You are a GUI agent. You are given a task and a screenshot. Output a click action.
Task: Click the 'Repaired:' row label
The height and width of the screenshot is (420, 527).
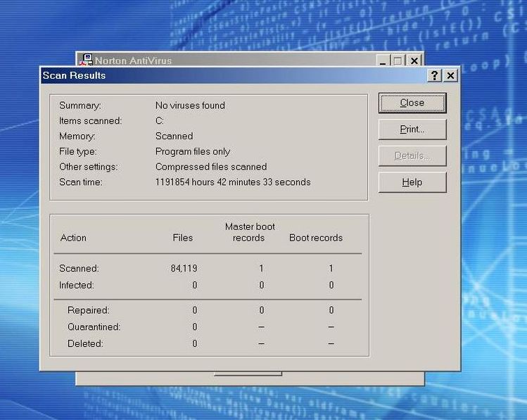(89, 310)
